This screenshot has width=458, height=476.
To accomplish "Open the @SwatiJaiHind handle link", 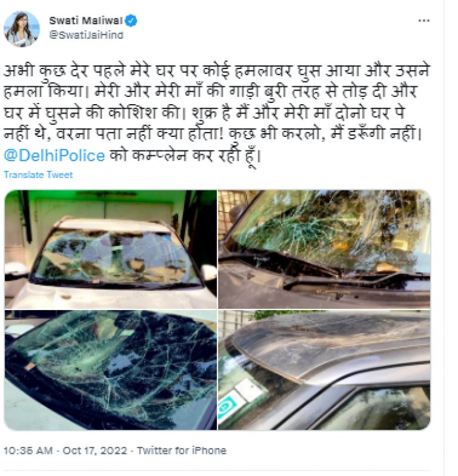I will 86,35.
